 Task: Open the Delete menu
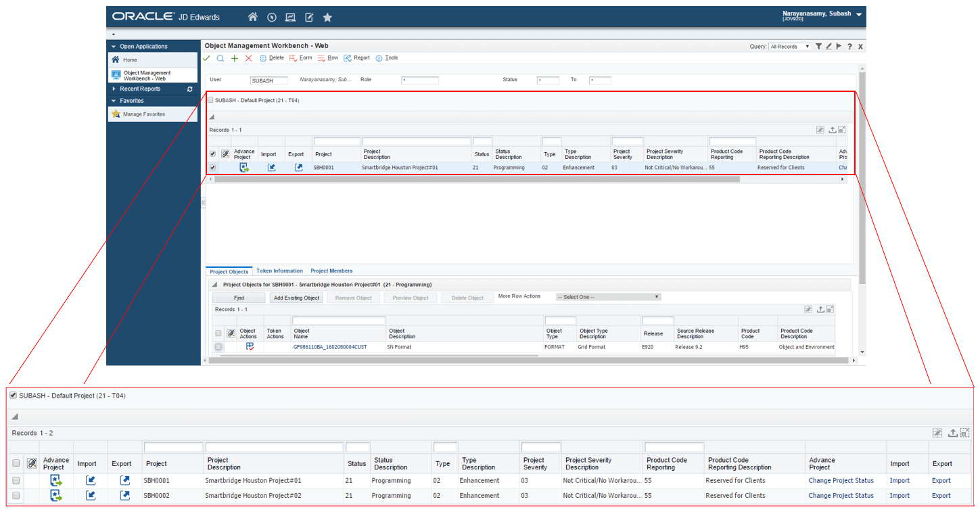(272, 58)
